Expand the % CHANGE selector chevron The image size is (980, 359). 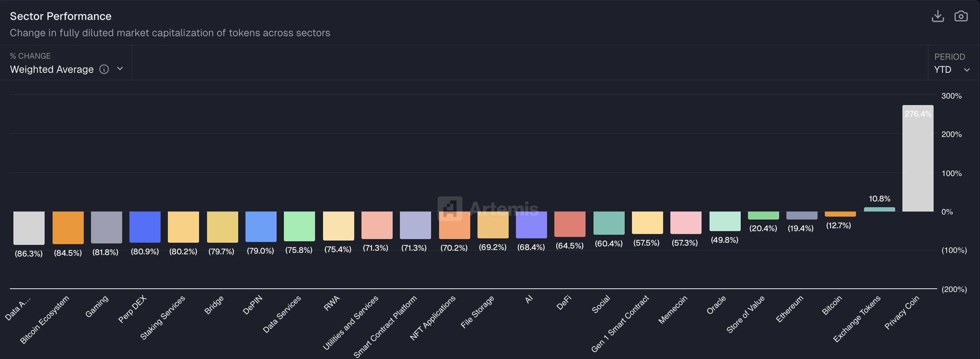120,69
